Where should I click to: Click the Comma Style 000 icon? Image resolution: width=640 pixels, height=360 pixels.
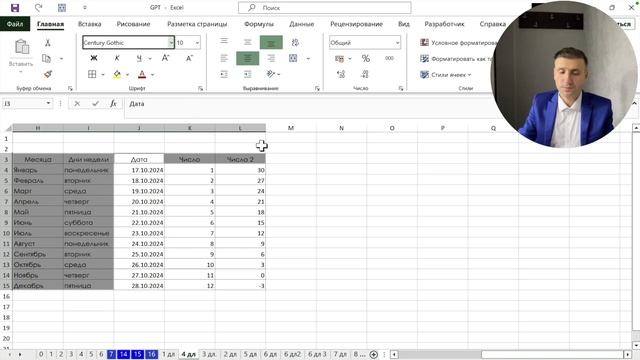tap(389, 58)
